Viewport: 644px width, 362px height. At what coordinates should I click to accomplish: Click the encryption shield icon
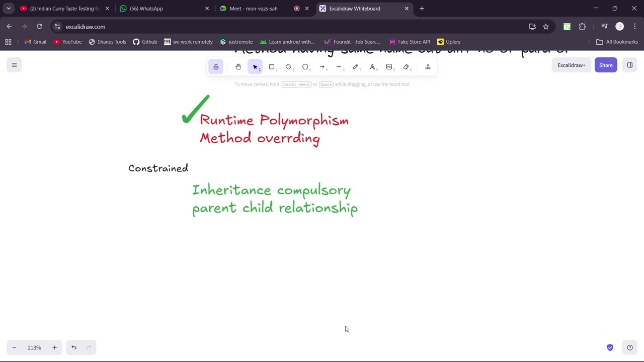tap(610, 347)
